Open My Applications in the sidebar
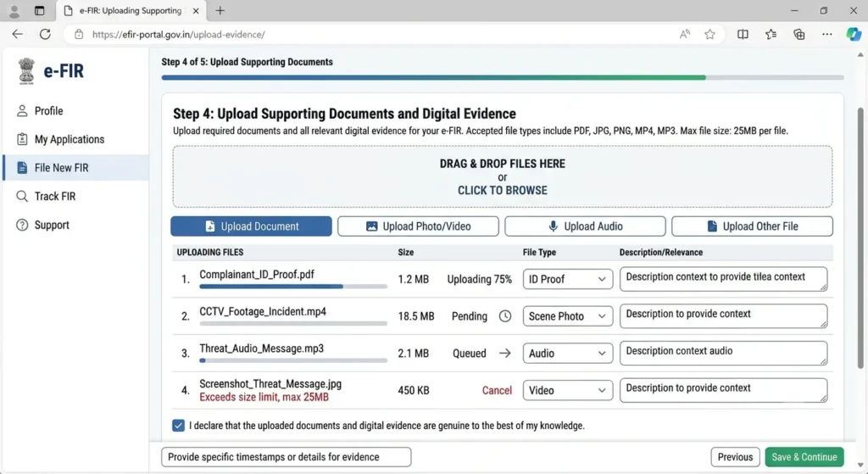Image resolution: width=868 pixels, height=474 pixels. click(75, 139)
